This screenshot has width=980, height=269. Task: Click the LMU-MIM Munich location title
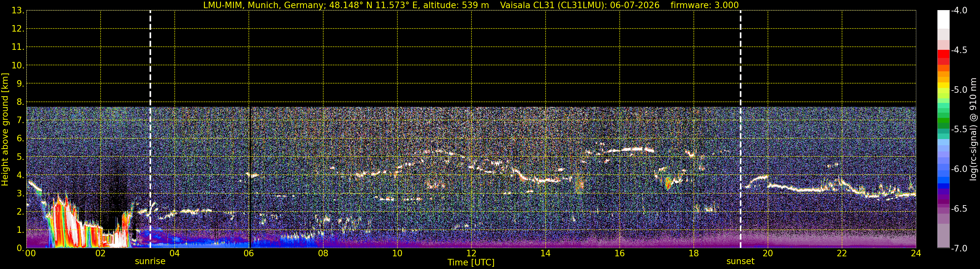tap(346, 5)
